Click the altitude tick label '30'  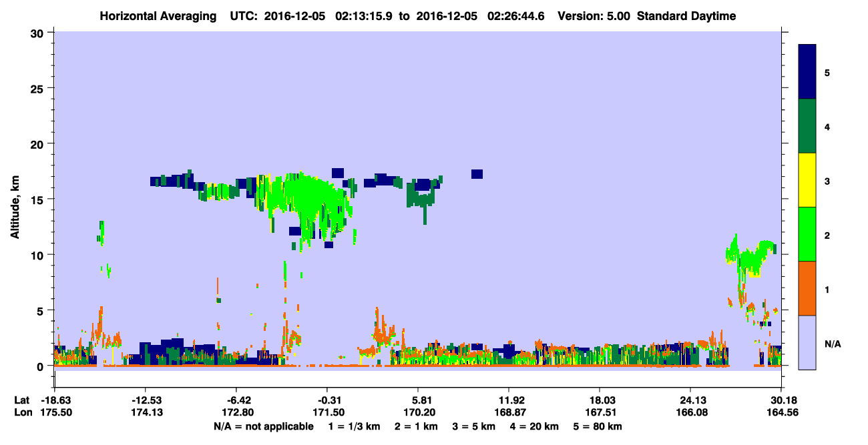(x=38, y=33)
